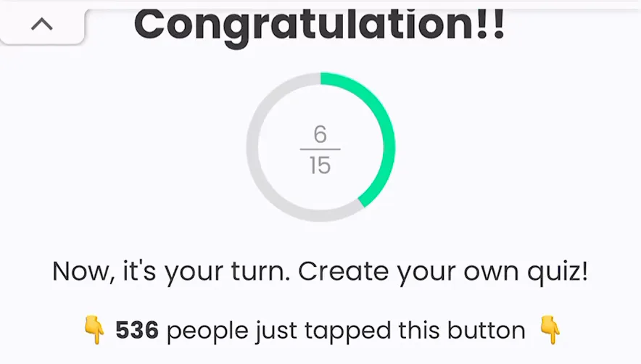The width and height of the screenshot is (641, 364).
Task: Click the score number 6 inside the circle
Action: (x=320, y=134)
